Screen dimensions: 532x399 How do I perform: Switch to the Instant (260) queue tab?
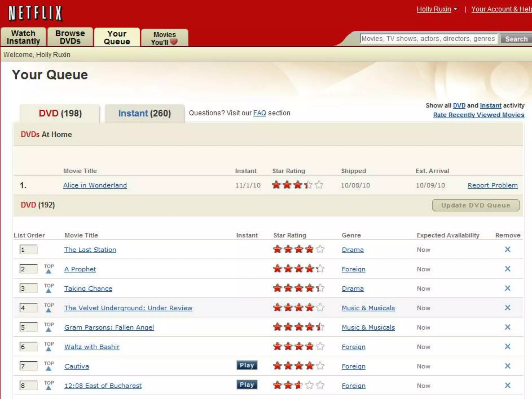coord(144,114)
